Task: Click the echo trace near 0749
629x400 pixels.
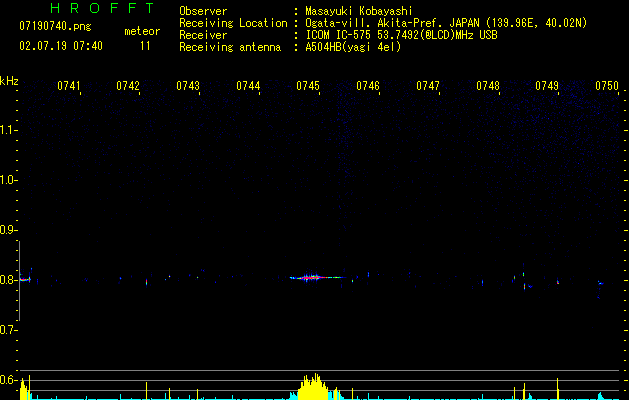Action: pos(558,282)
